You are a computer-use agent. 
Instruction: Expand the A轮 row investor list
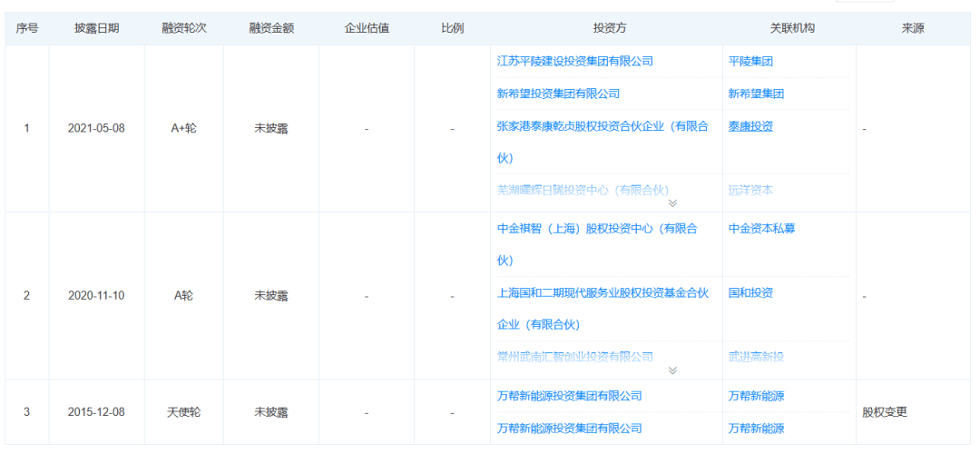pos(672,370)
